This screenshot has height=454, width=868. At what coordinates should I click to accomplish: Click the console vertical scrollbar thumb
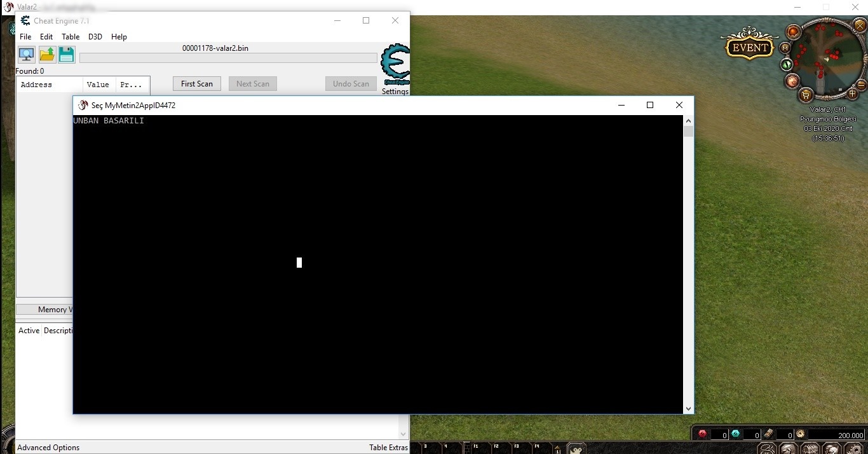[x=688, y=132]
